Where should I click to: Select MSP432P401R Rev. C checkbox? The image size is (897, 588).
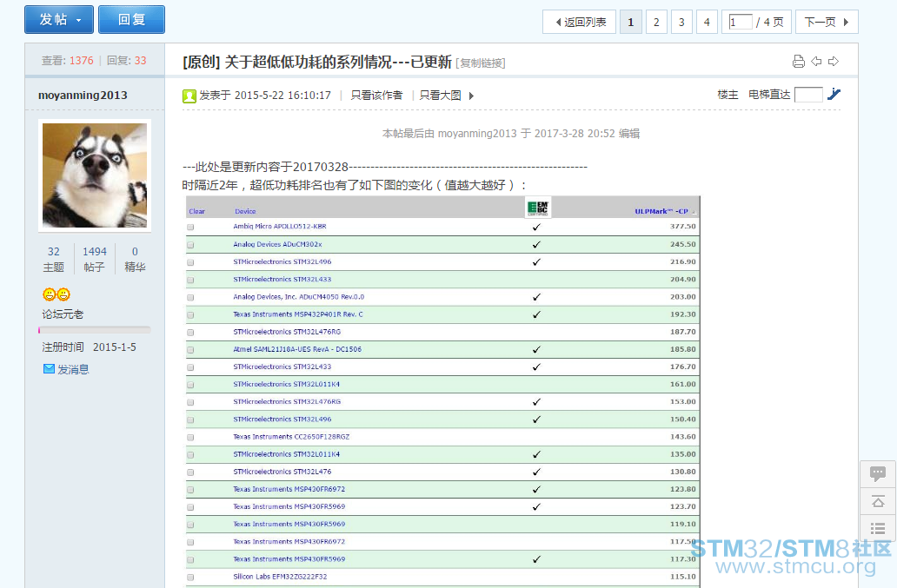[190, 315]
